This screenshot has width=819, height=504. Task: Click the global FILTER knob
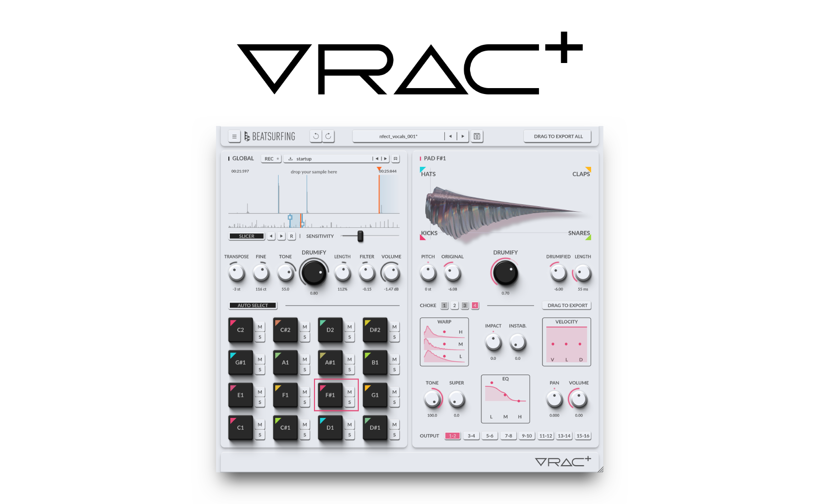coord(367,272)
